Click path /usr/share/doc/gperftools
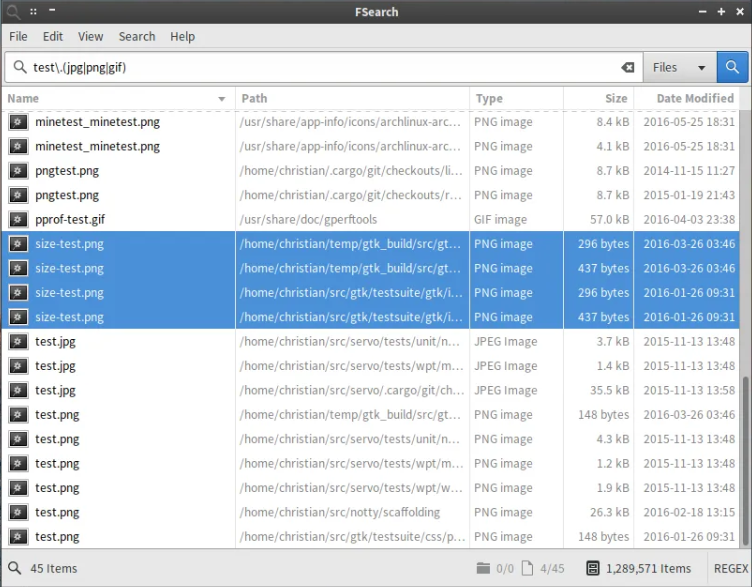 (308, 220)
